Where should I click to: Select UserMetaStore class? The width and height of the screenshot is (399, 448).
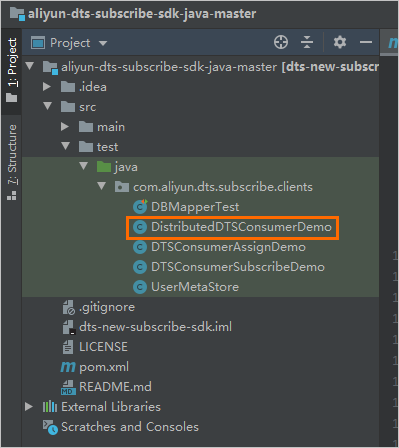(x=195, y=287)
